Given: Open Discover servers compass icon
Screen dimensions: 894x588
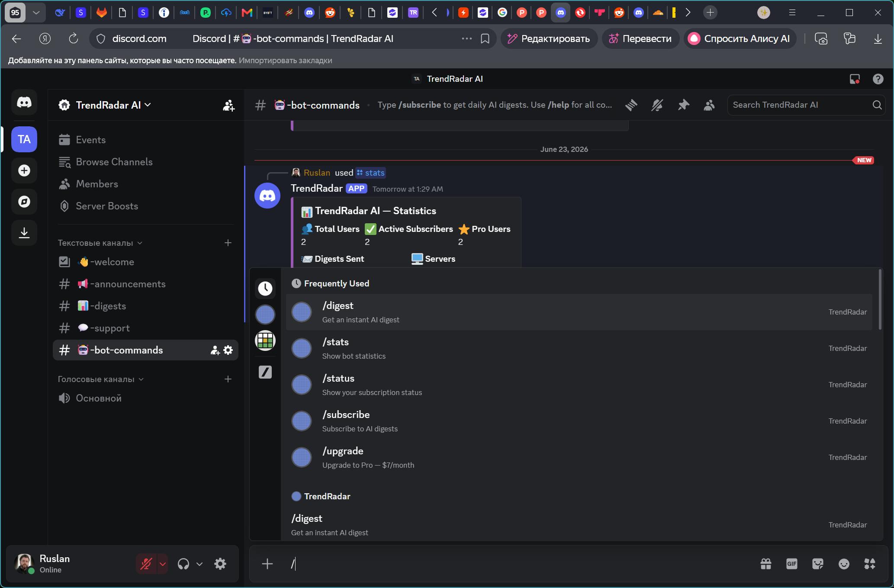Looking at the screenshot, I should (24, 202).
